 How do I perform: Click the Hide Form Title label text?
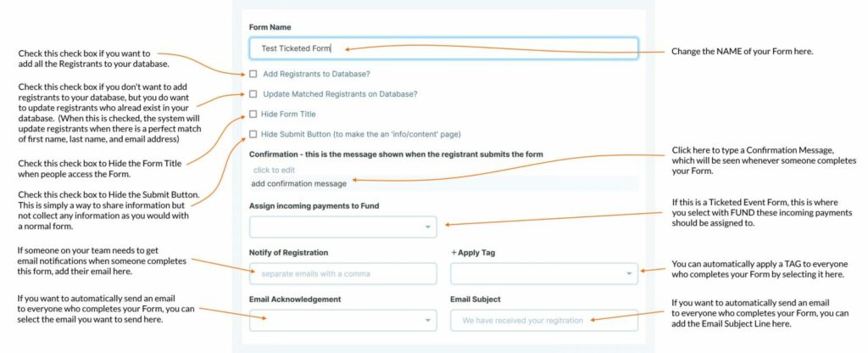[x=288, y=115]
